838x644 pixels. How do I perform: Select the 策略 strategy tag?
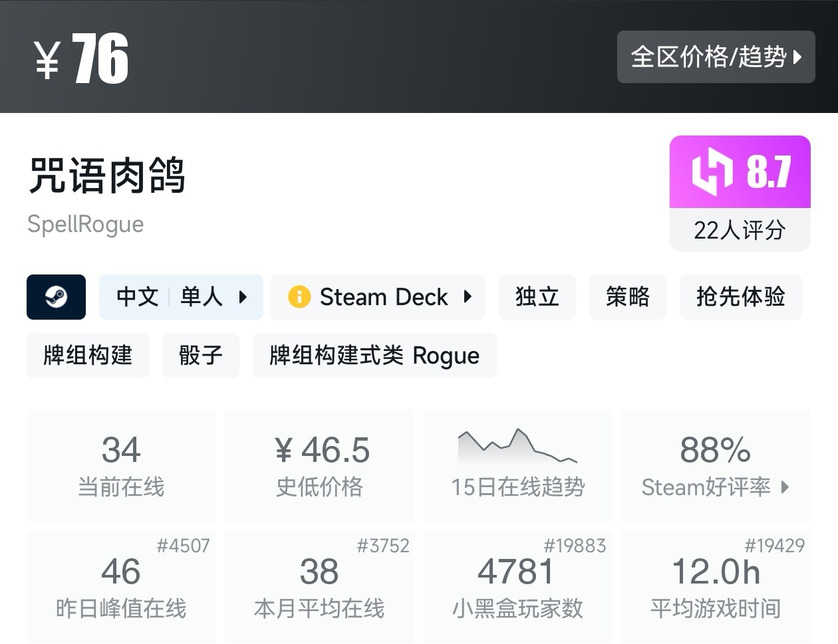pyautogui.click(x=627, y=296)
